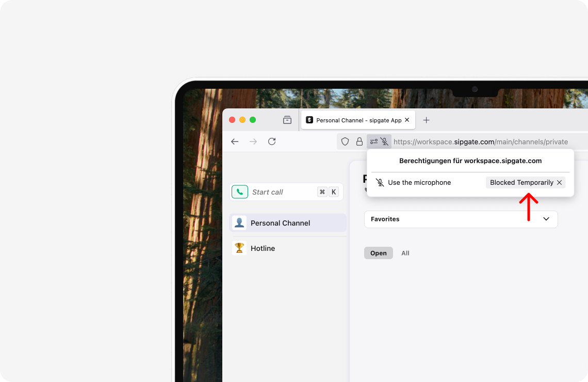The image size is (588, 382).
Task: Click the muted microphone icon in address bar
Action: click(384, 141)
